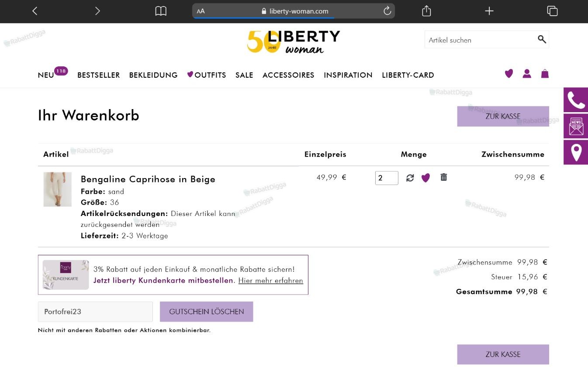
Task: Click the Farbe: sand text
Action: pos(103,192)
